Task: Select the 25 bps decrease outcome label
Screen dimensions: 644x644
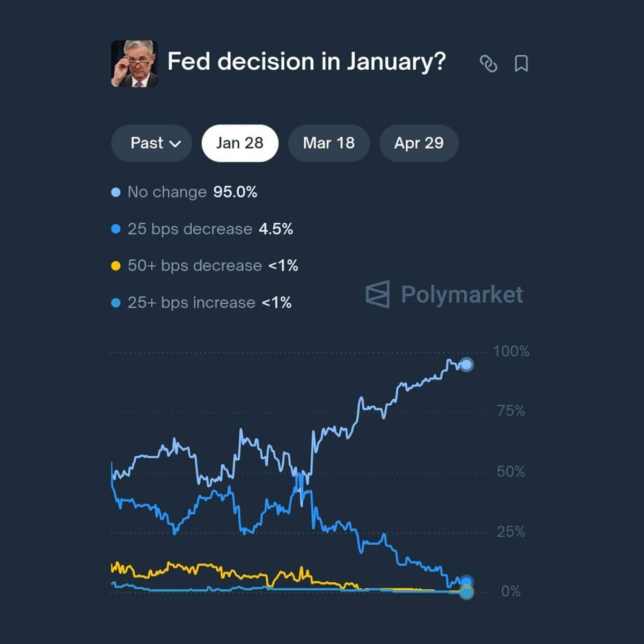Action: click(x=189, y=229)
